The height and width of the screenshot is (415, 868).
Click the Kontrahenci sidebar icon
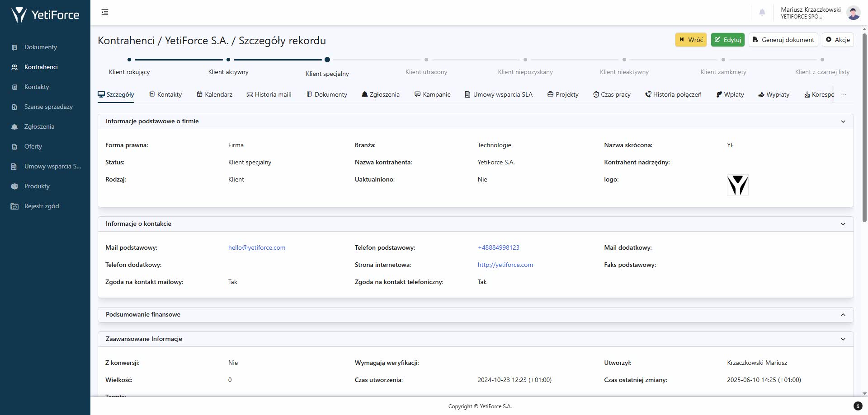14,67
